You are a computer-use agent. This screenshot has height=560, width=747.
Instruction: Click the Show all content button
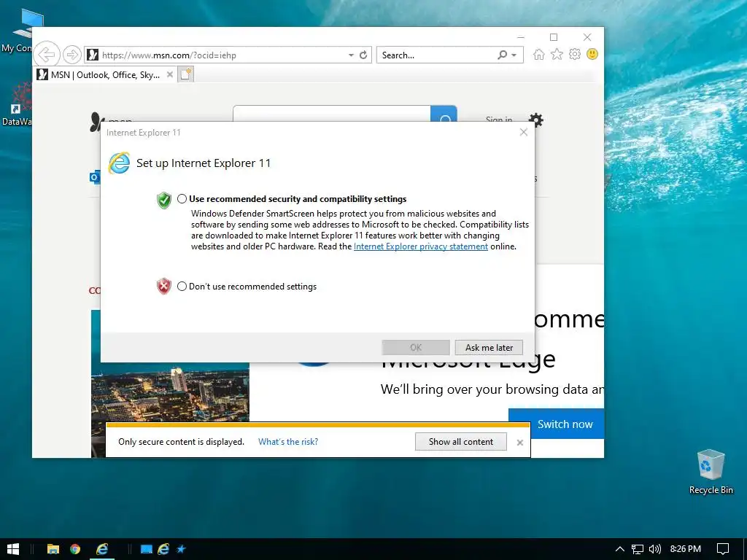[461, 441]
